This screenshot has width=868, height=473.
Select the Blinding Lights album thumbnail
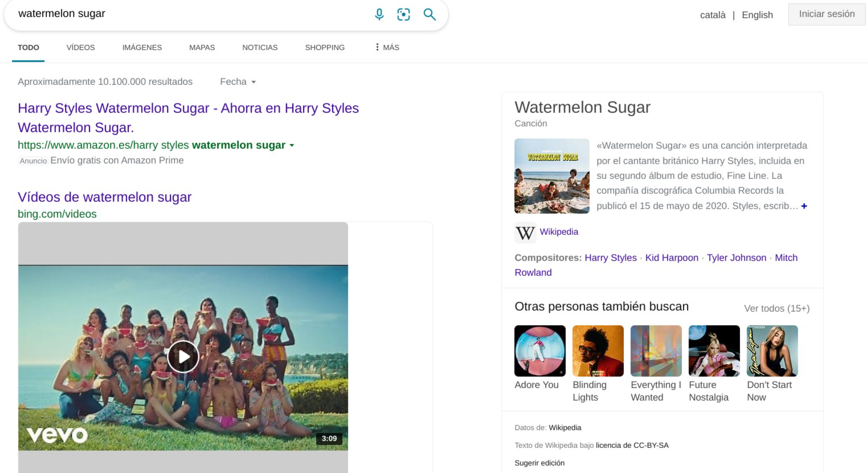(x=597, y=351)
